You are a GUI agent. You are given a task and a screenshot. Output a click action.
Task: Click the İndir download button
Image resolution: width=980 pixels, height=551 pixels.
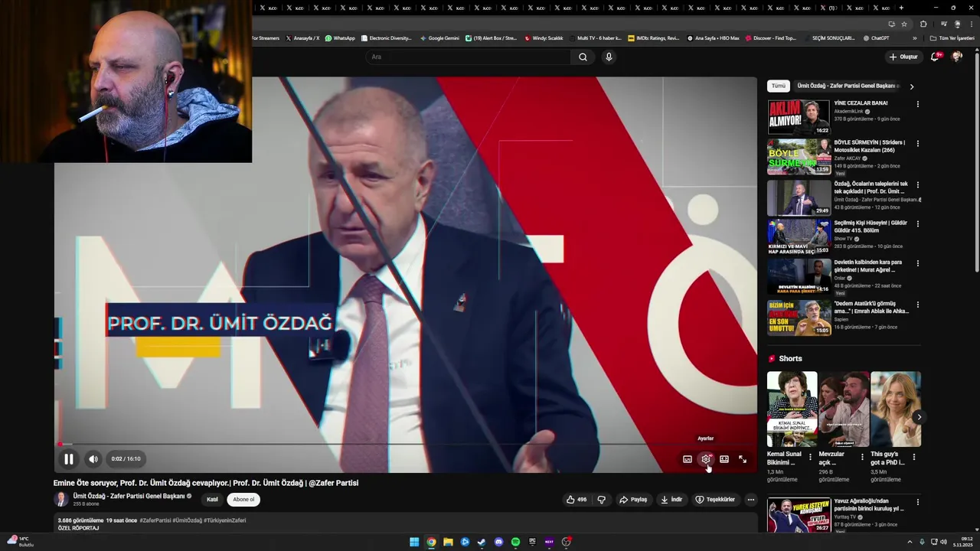coord(671,500)
